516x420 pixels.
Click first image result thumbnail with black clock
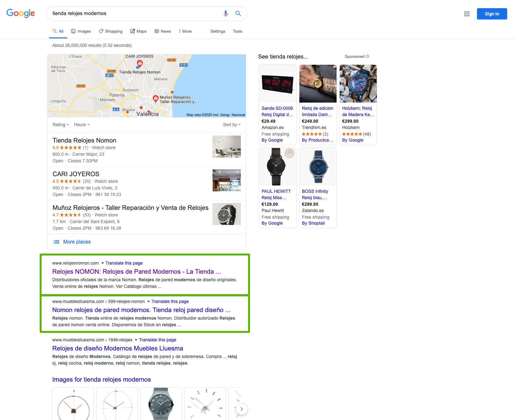(x=73, y=404)
